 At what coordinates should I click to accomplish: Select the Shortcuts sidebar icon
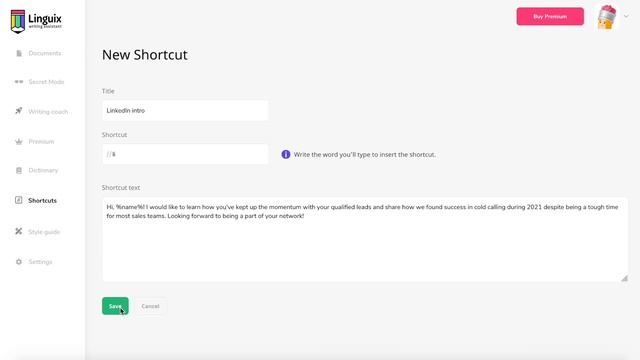(19, 200)
